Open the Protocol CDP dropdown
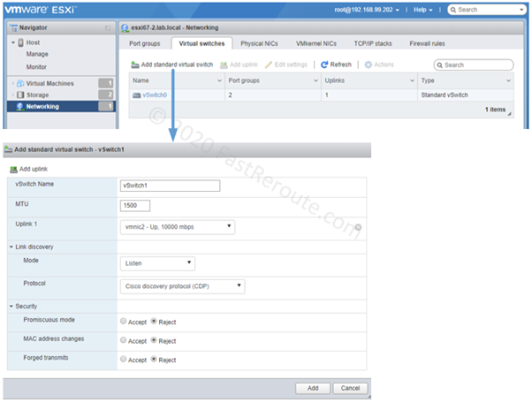The image size is (532, 403). [183, 286]
